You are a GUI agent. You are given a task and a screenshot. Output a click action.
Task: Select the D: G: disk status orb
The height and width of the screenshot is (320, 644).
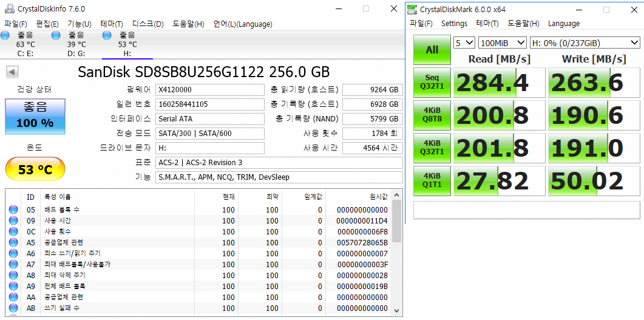56,36
